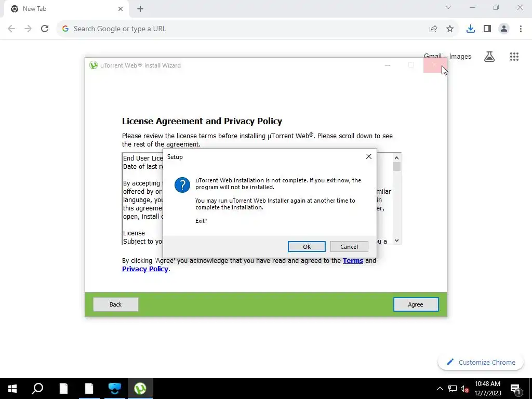
Task: Click Back in the Install Wizard
Action: pyautogui.click(x=115, y=304)
